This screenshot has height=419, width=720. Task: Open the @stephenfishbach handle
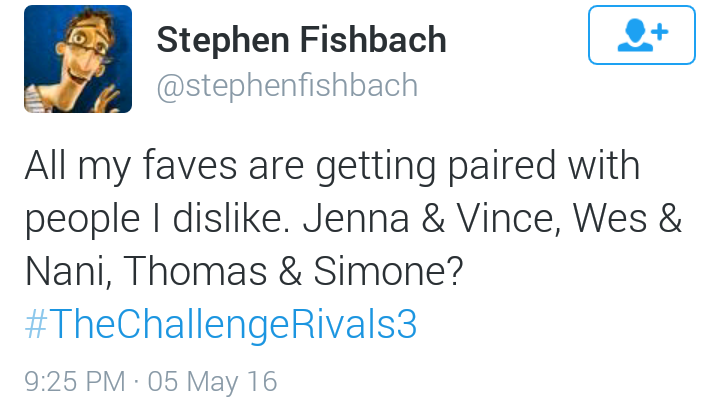(x=287, y=86)
